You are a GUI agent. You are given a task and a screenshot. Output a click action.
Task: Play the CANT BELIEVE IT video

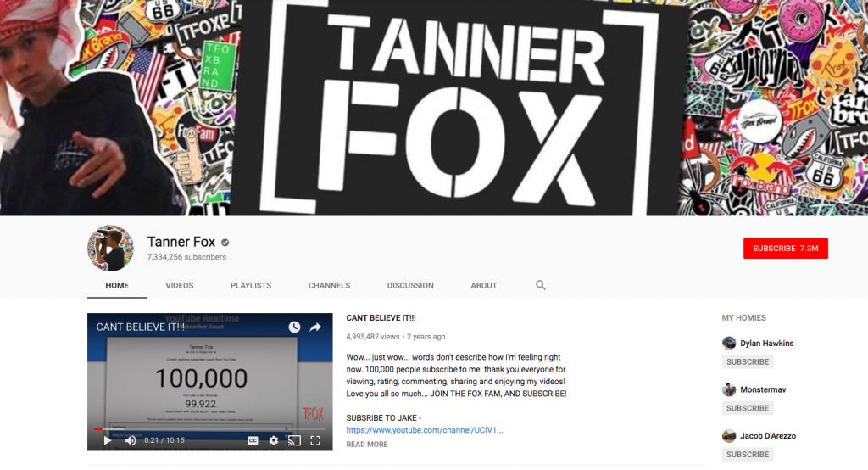coord(108,440)
